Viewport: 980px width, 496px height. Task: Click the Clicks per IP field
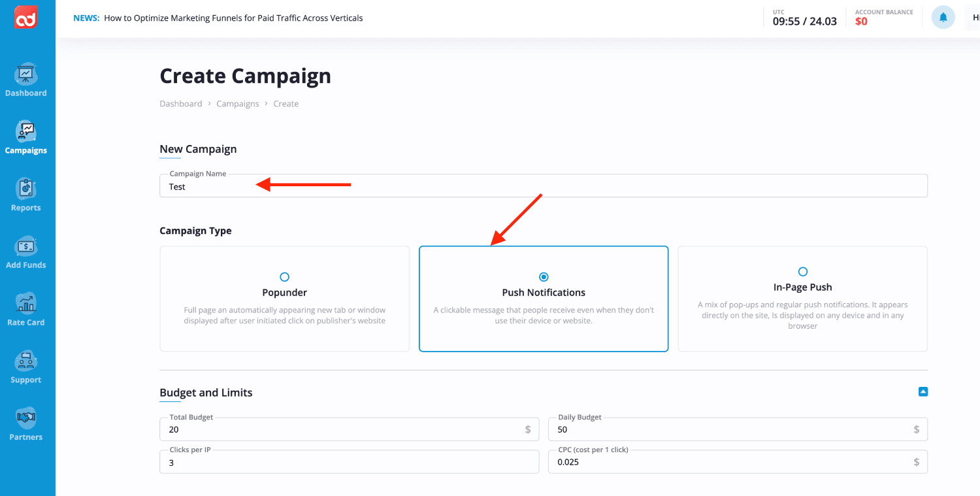coord(350,462)
